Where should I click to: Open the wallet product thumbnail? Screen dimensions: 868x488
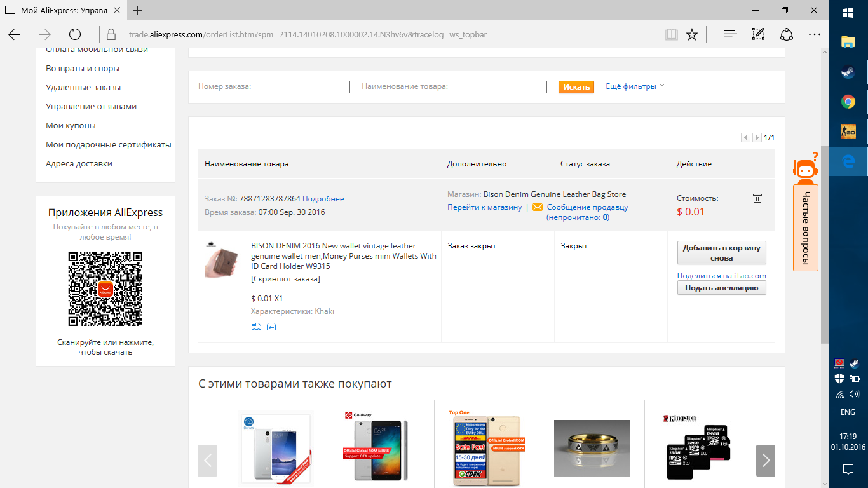pyautogui.click(x=222, y=260)
